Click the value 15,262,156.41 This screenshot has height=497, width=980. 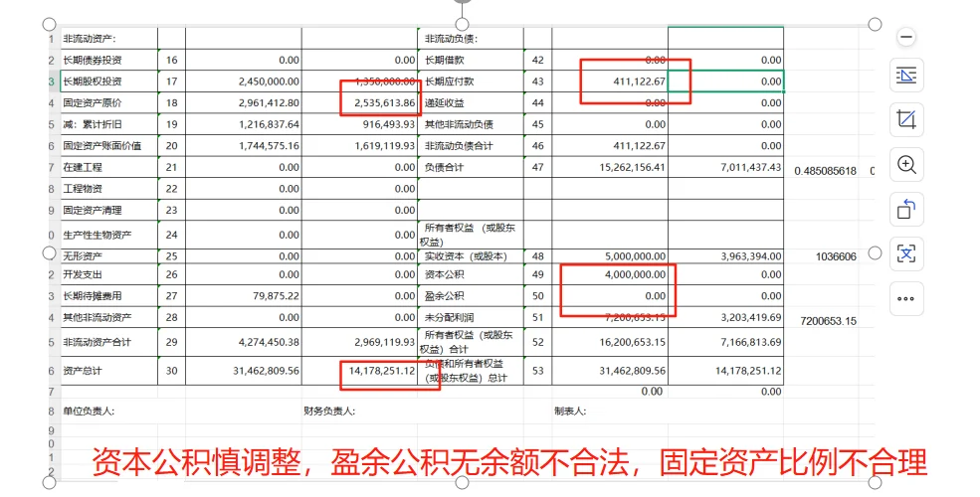click(x=633, y=167)
